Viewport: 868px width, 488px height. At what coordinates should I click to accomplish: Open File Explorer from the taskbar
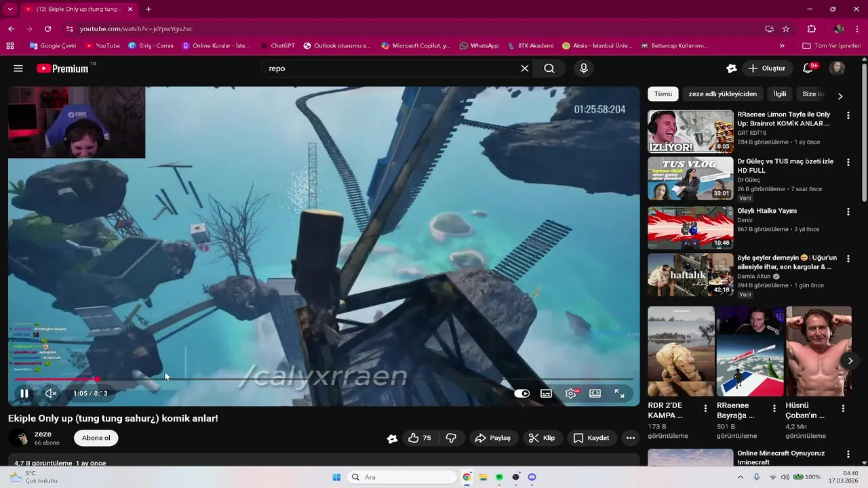pos(483,477)
